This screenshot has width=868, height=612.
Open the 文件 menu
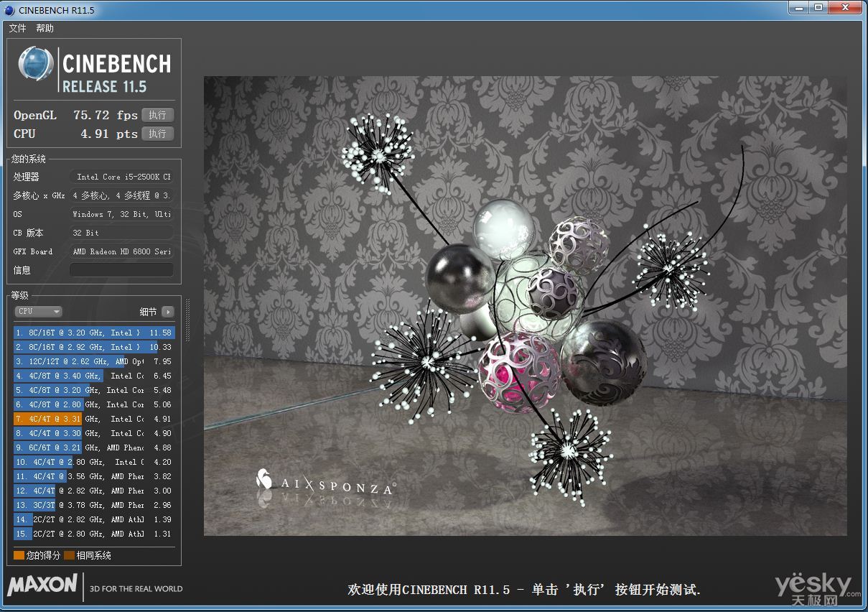17,28
